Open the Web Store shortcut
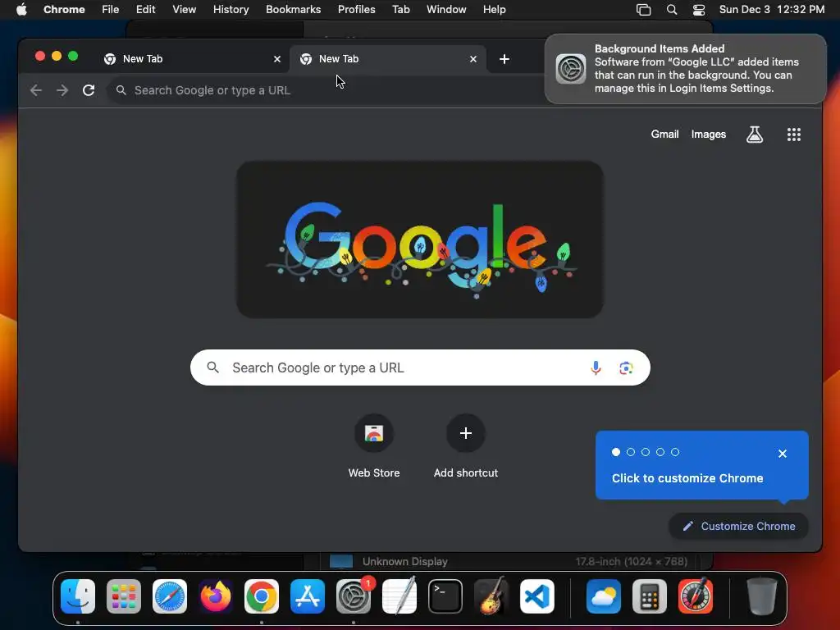Viewport: 840px width, 630px height. (374, 446)
